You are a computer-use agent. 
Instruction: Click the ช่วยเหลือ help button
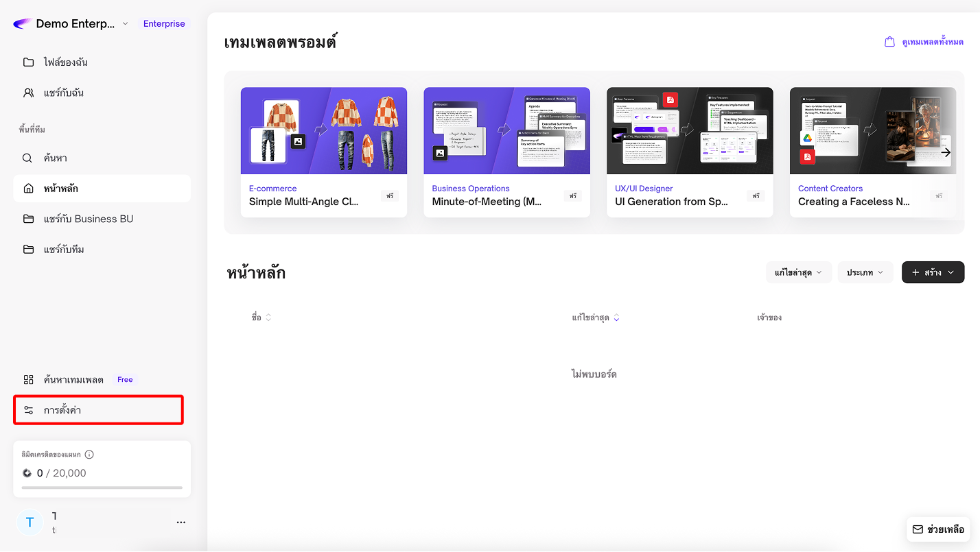(x=937, y=529)
